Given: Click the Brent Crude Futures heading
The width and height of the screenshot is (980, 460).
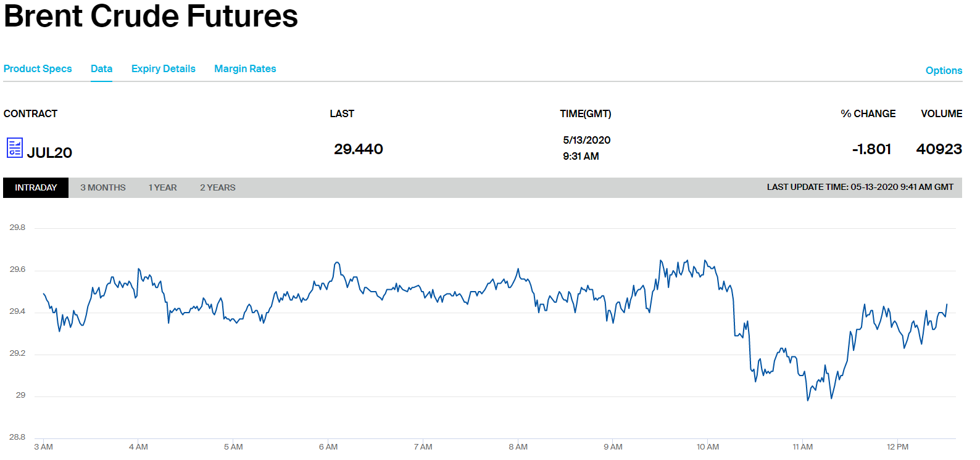Looking at the screenshot, I should [151, 16].
